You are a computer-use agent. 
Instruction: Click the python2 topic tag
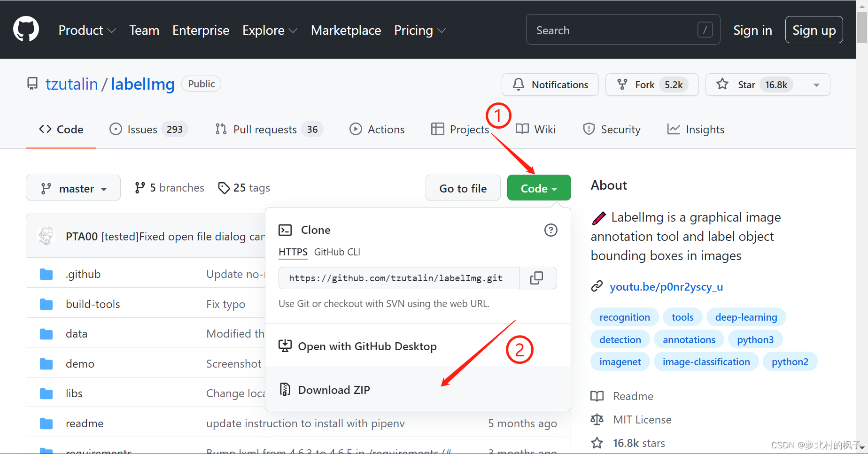click(790, 362)
